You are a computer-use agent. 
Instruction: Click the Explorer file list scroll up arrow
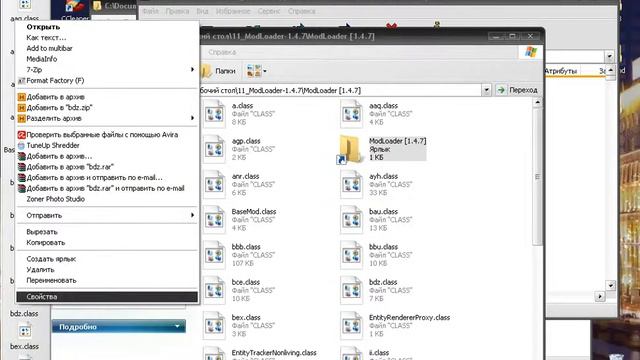pos(538,102)
